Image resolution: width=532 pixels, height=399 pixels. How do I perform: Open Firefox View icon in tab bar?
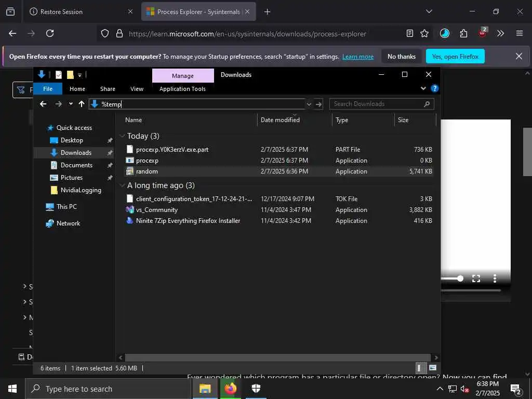(10, 11)
